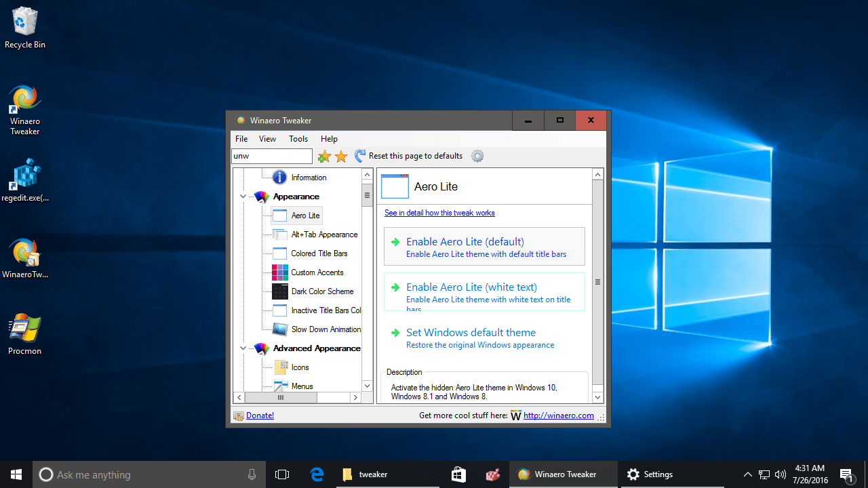Viewport: 868px width, 488px height.
Task: Click the Donate gift icon
Action: [238, 415]
